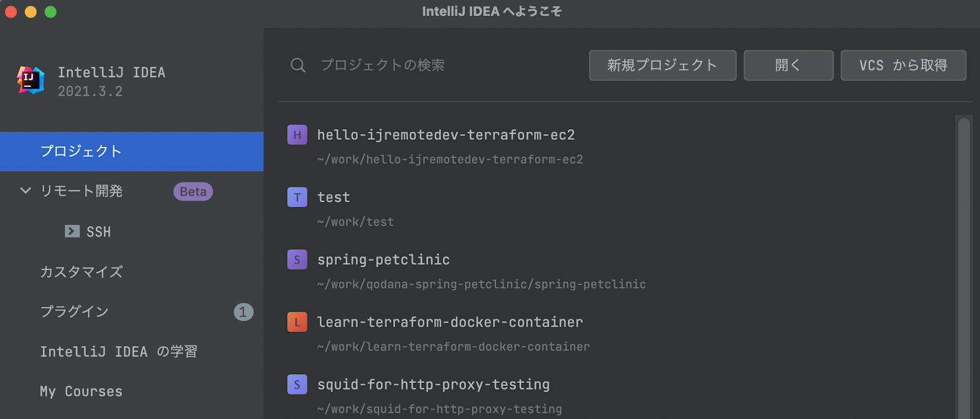Close the welcome window with red button
980x419 pixels.
tap(10, 12)
